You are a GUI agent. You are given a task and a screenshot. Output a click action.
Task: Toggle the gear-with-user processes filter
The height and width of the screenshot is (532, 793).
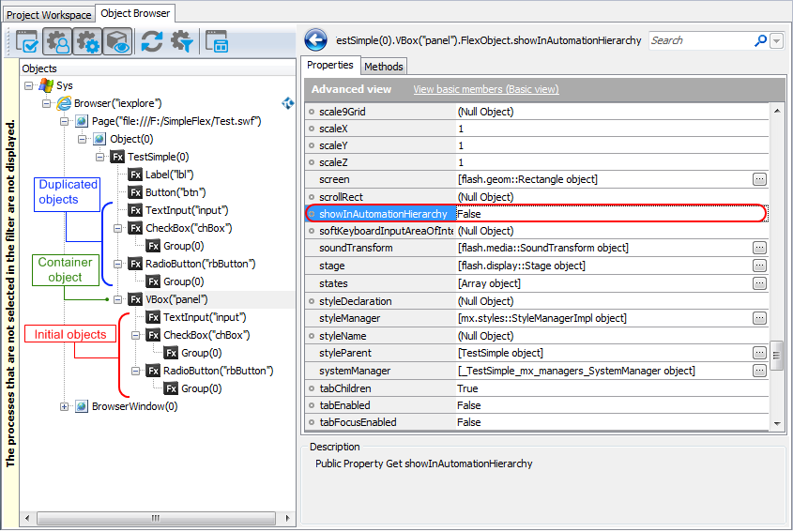point(58,41)
